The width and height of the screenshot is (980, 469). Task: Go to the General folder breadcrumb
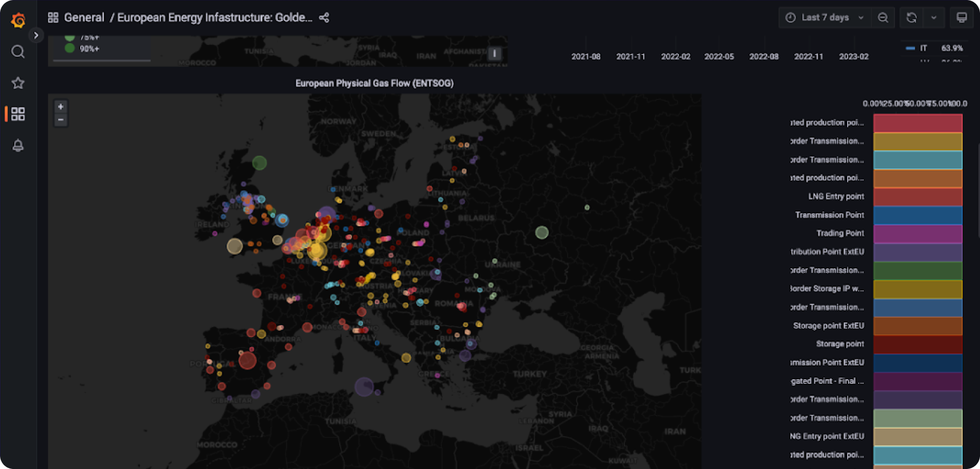tap(84, 18)
